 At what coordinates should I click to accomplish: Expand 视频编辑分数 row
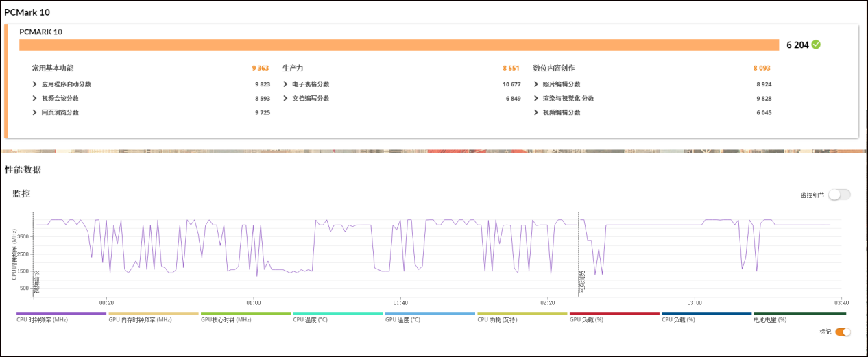click(x=536, y=112)
